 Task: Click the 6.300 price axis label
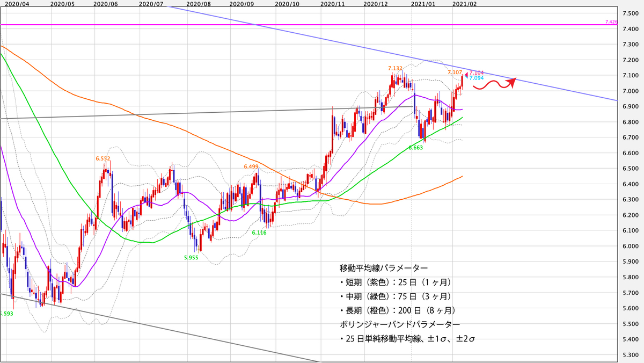[x=630, y=200]
